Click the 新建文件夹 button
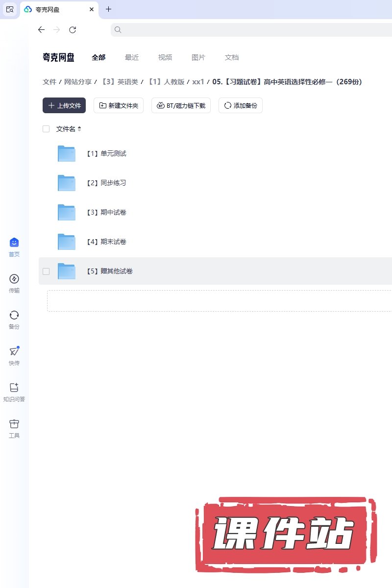392x588 pixels. coord(119,105)
